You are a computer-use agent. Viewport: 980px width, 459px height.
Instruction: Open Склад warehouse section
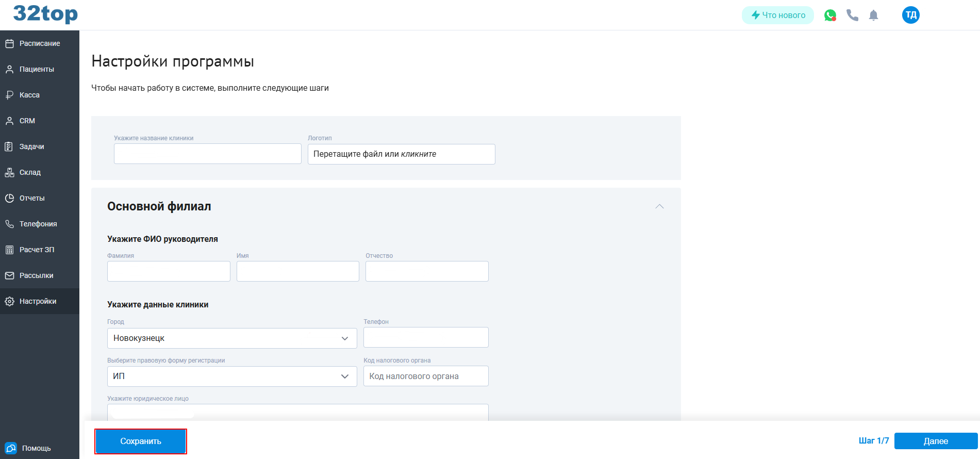[30, 172]
